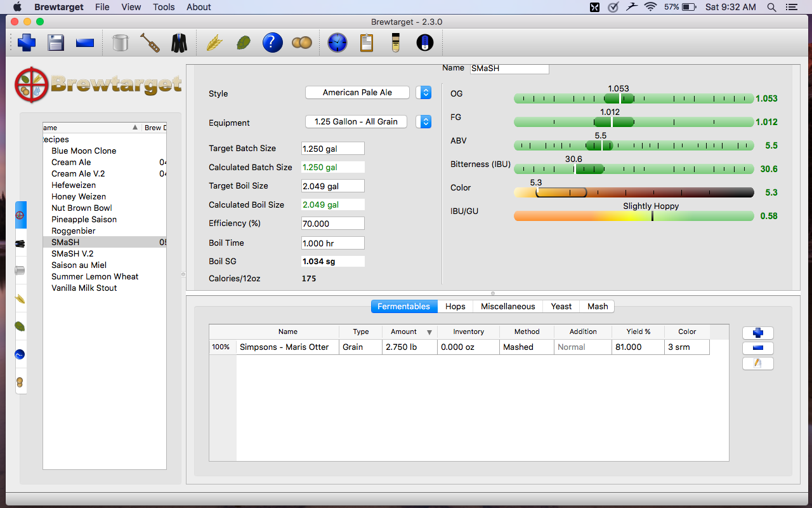Click the blue minus Delete icon in toolbar
Screen dimensions: 812x508
pos(85,43)
